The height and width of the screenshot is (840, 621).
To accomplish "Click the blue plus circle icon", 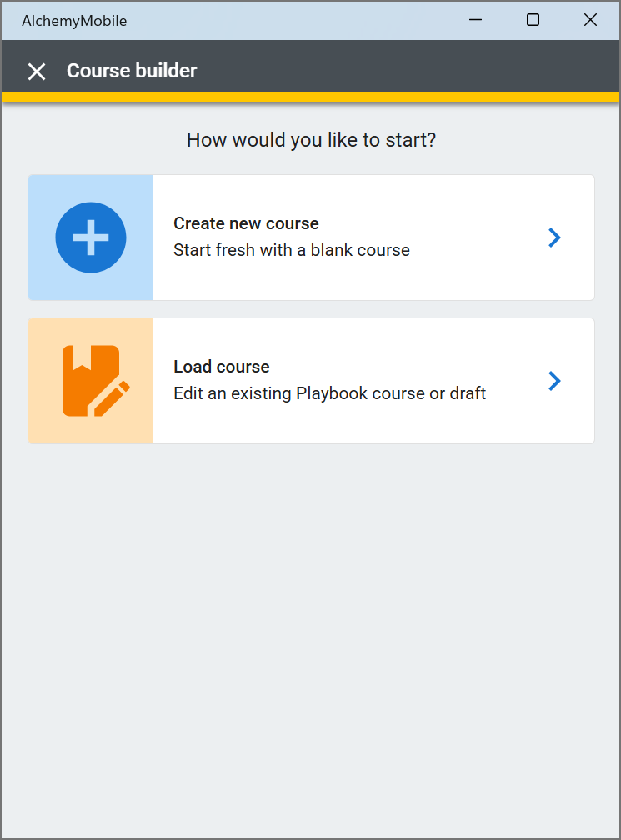I will click(x=91, y=237).
